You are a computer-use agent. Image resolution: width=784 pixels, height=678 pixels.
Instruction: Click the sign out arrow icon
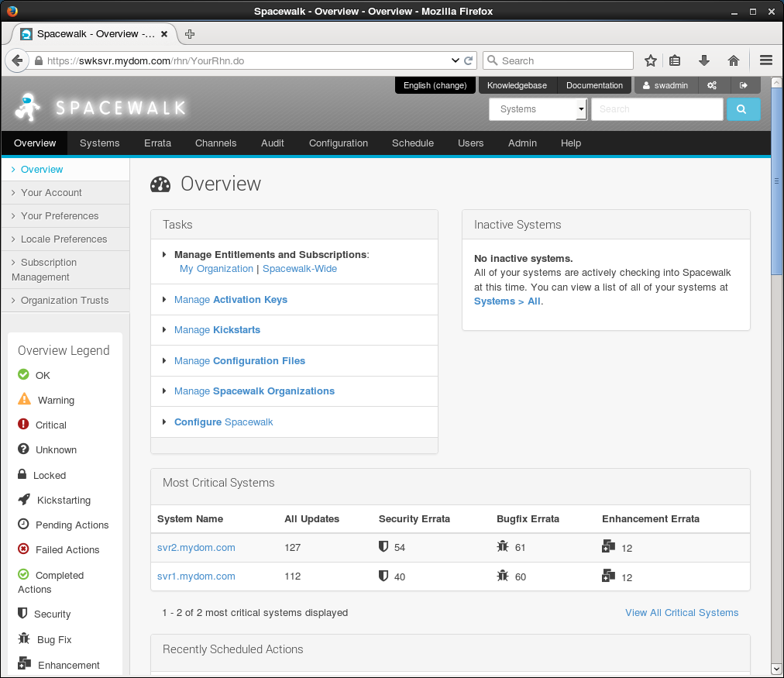tap(744, 85)
